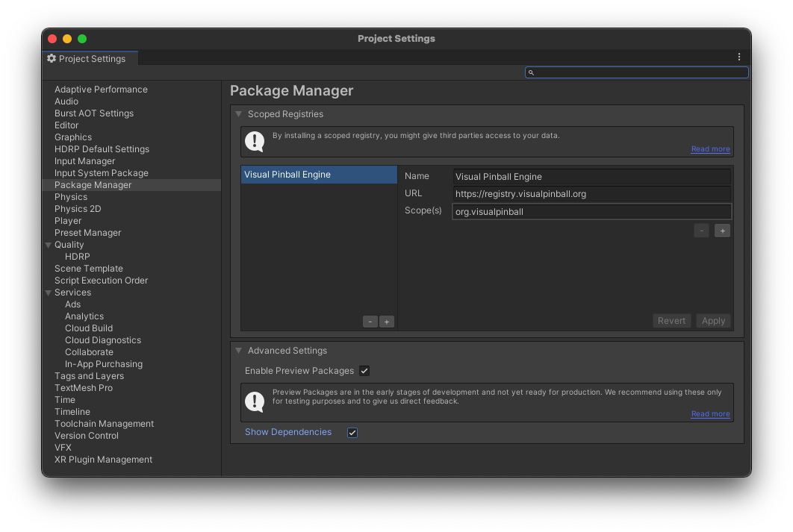
Task: Add a new scope with plus button
Action: pos(722,231)
